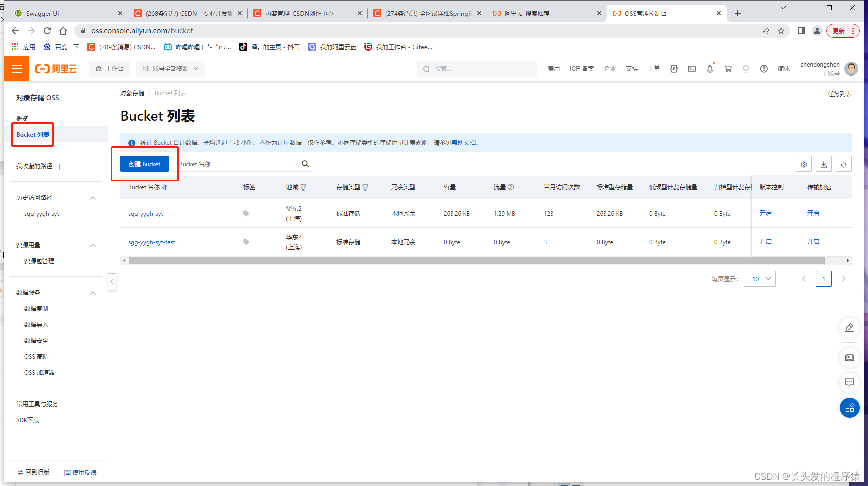Click the horizontal table scrollbar

click(x=476, y=261)
